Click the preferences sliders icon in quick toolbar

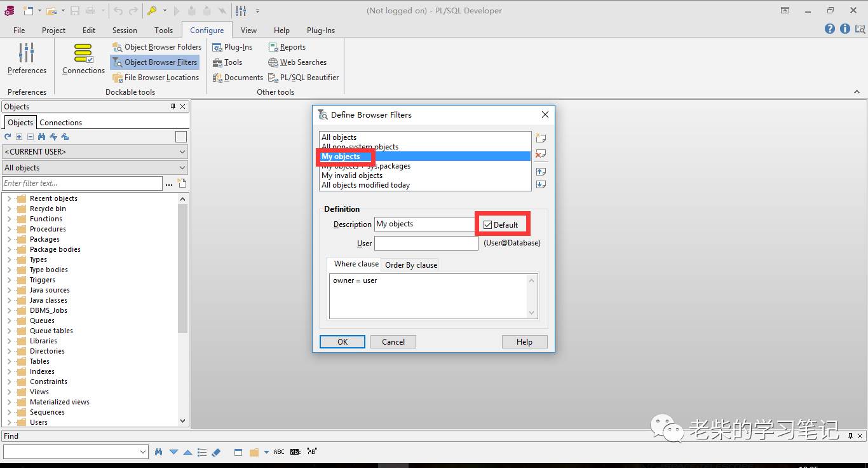pyautogui.click(x=241, y=11)
